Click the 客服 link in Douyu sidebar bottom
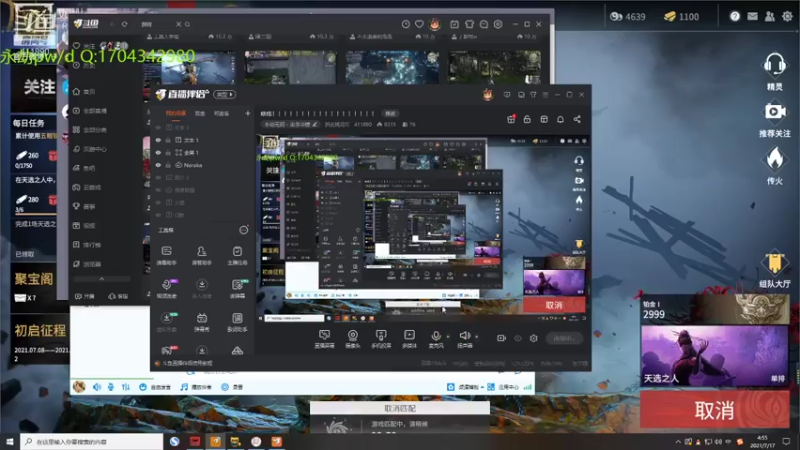The image size is (800, 450). pyautogui.click(x=118, y=296)
